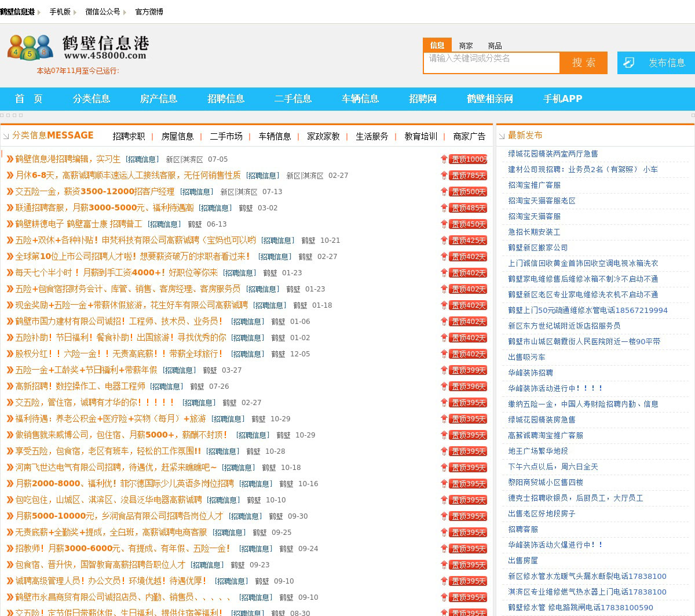
Task: Expand the 鹤壁信息港 arrow in top bar
Action: tap(39, 12)
